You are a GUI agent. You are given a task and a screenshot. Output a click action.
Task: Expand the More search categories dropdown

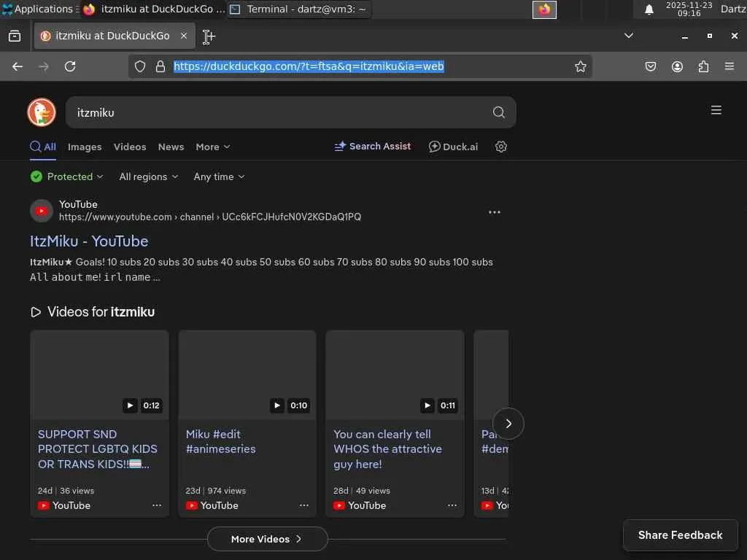[x=213, y=147]
